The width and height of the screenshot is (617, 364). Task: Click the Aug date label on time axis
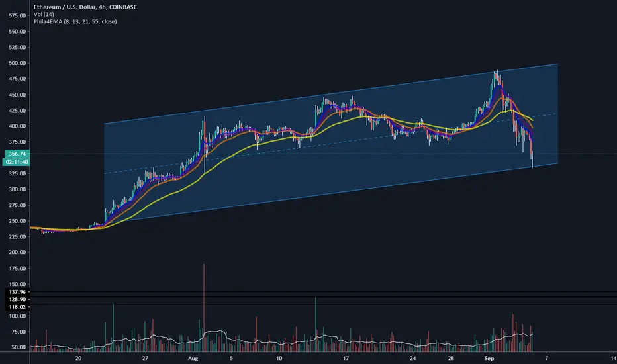[x=193, y=359]
